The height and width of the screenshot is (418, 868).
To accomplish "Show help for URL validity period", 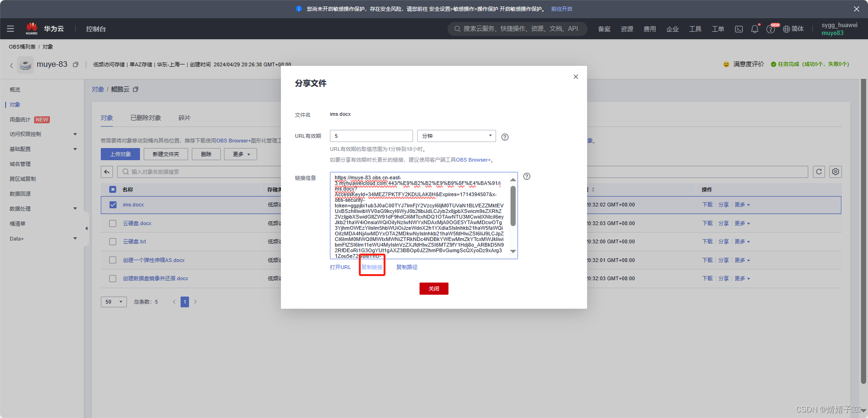I will pos(504,137).
